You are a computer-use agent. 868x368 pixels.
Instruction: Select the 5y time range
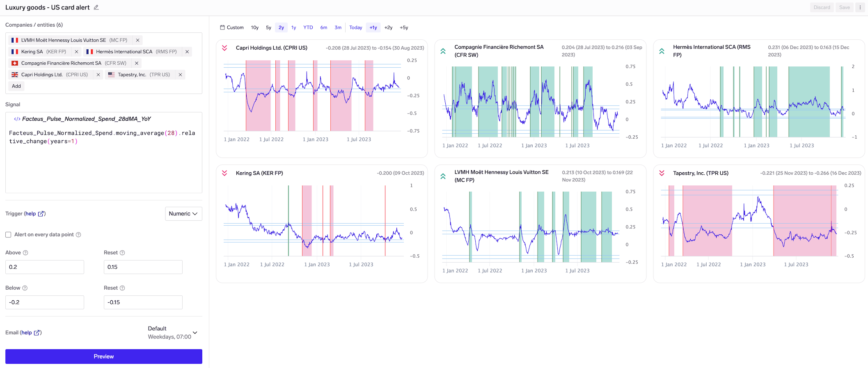[x=268, y=27]
